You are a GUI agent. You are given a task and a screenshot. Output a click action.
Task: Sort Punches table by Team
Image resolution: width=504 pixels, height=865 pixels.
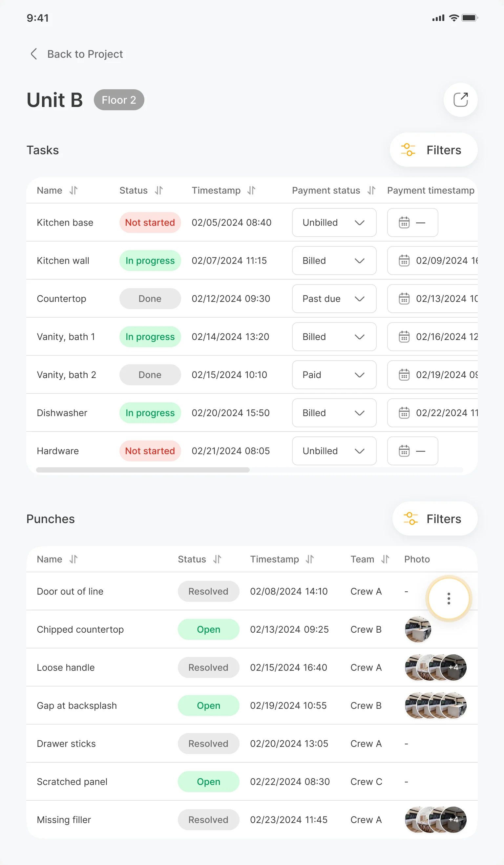click(385, 559)
